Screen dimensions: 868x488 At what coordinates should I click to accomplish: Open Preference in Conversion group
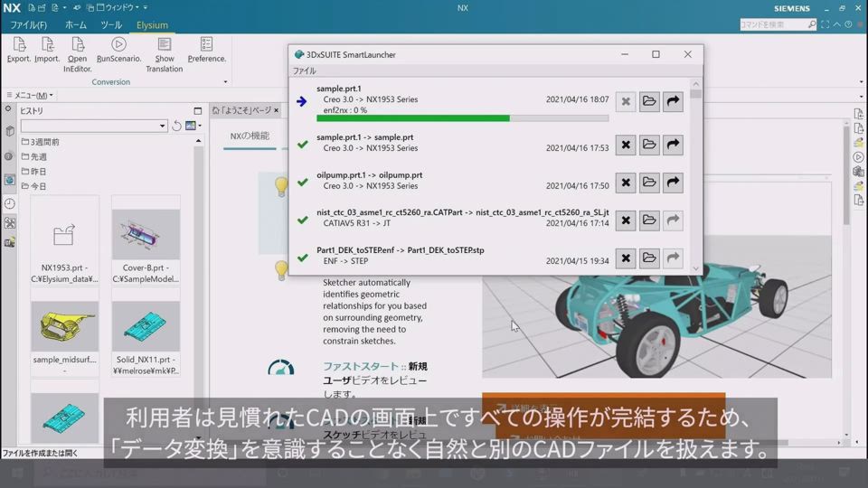click(x=206, y=49)
